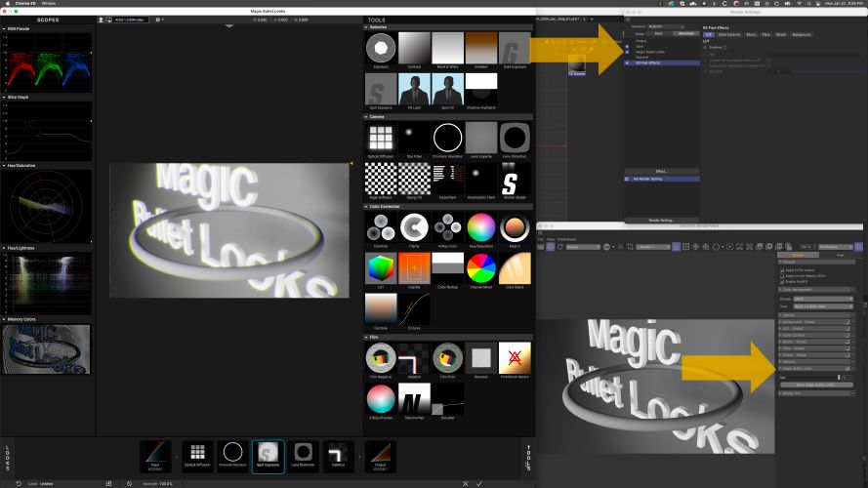The width and height of the screenshot is (868, 488).
Task: Toggle the LUT Enabled checkbox
Action: [x=725, y=48]
